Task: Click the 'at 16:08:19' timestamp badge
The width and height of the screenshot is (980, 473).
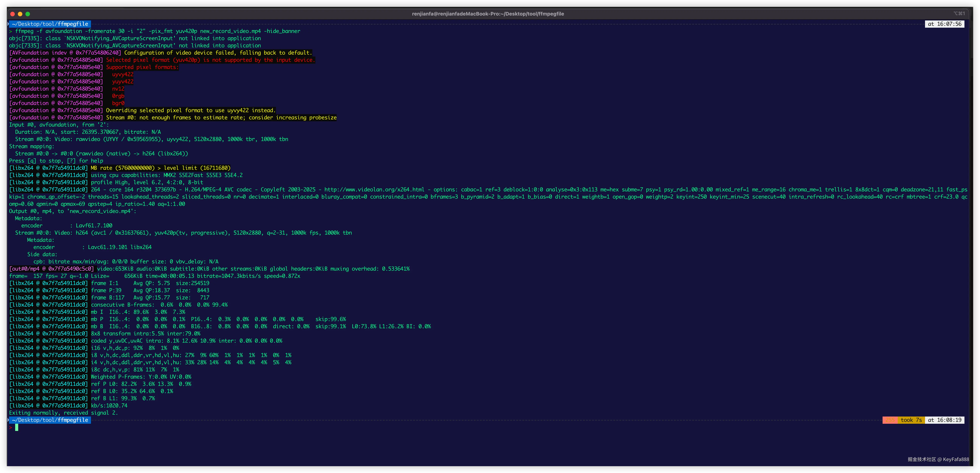Action: [944, 420]
